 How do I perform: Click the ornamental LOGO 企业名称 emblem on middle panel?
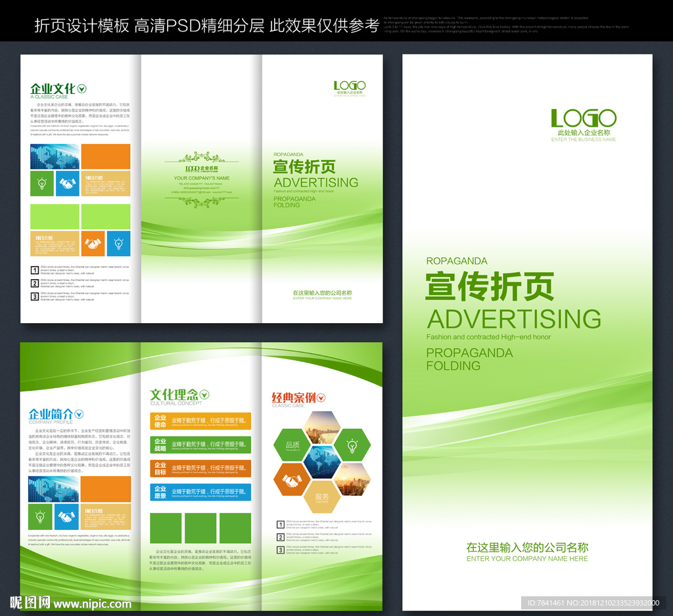point(202,168)
